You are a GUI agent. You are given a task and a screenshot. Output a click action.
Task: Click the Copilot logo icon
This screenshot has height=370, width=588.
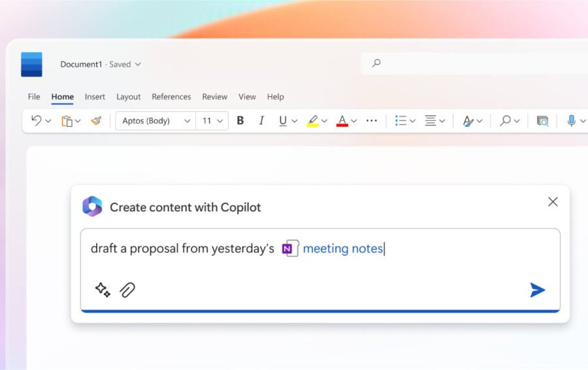[92, 207]
